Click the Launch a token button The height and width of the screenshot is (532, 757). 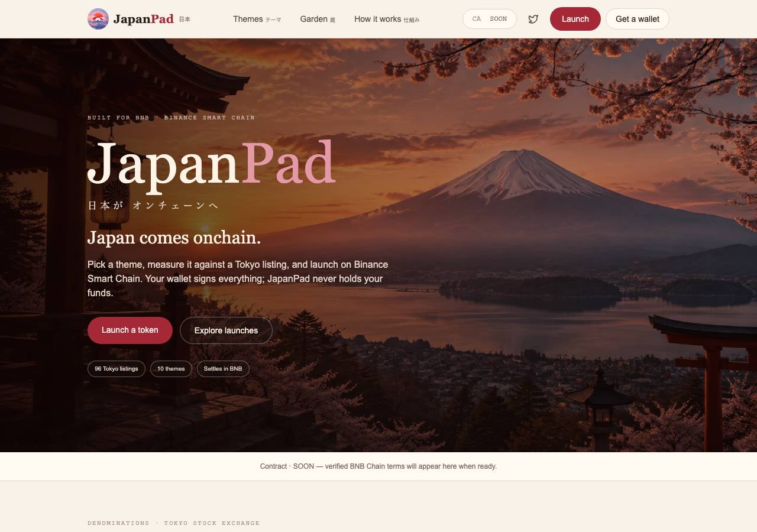click(x=130, y=330)
